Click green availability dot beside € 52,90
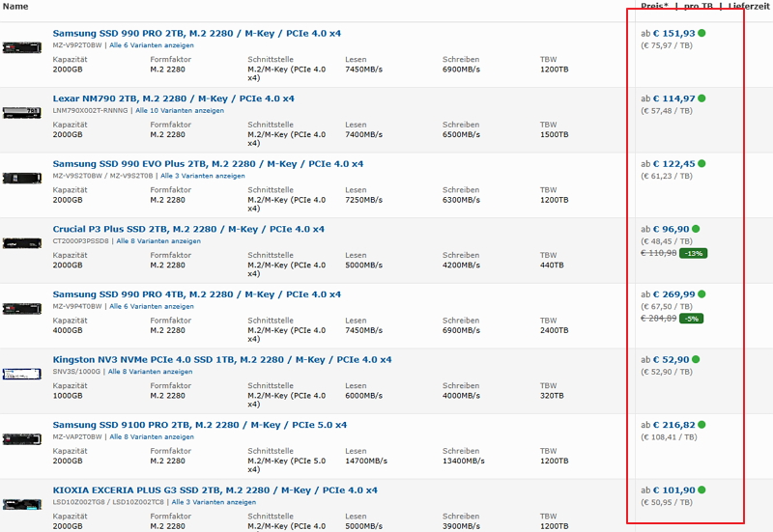Screen dimensions: 773x532 click(x=696, y=359)
